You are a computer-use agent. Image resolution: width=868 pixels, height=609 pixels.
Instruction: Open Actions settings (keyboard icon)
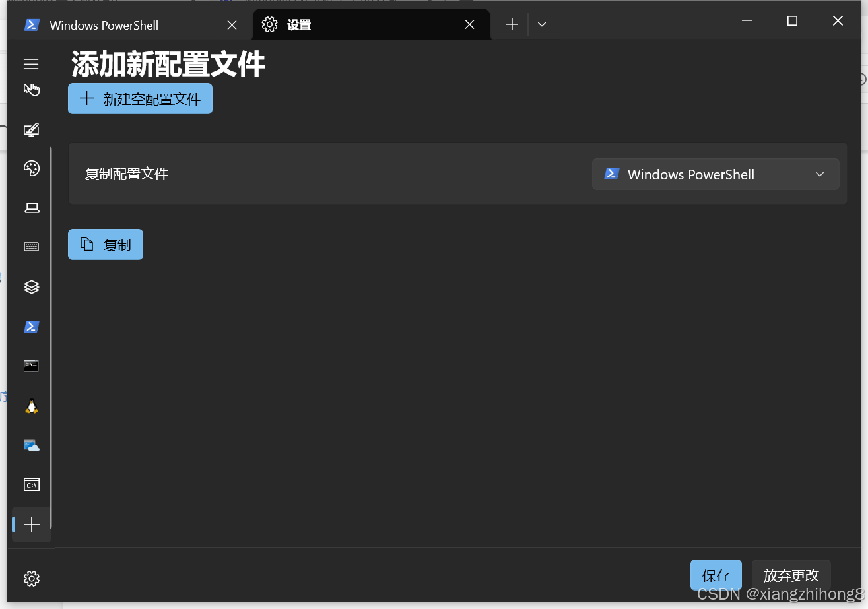31,247
